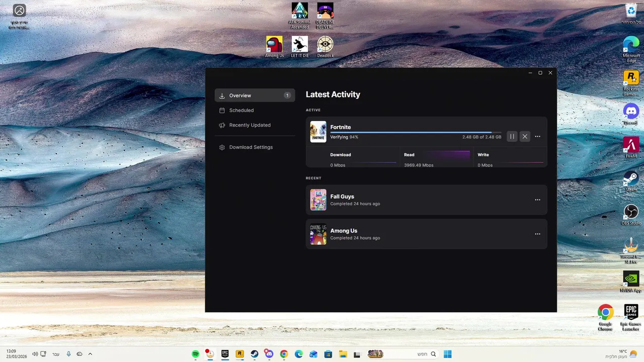Image resolution: width=644 pixels, height=362 pixels.
Task: Show hidden system tray icons
Action: tap(91, 354)
